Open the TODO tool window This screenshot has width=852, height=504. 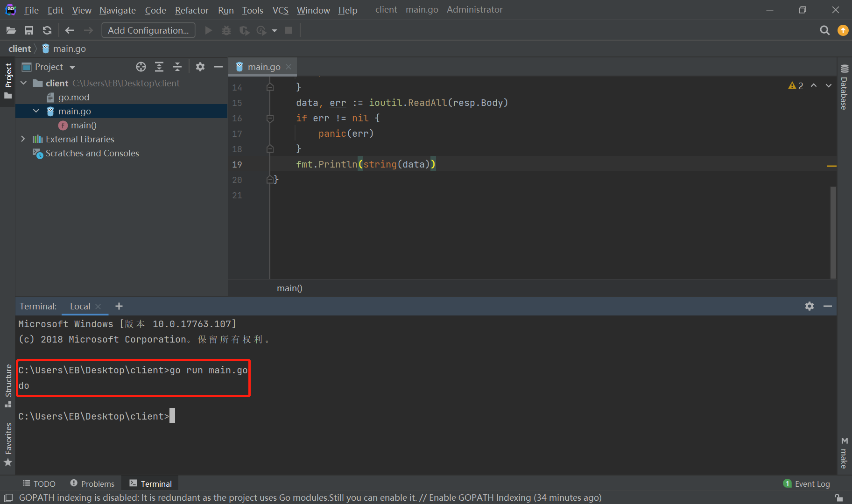(39, 483)
